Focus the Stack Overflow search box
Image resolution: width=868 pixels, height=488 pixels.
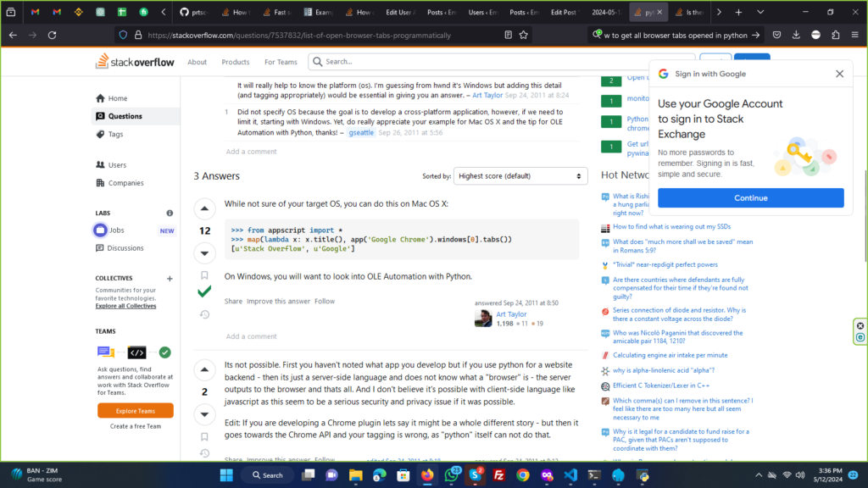tap(500, 62)
